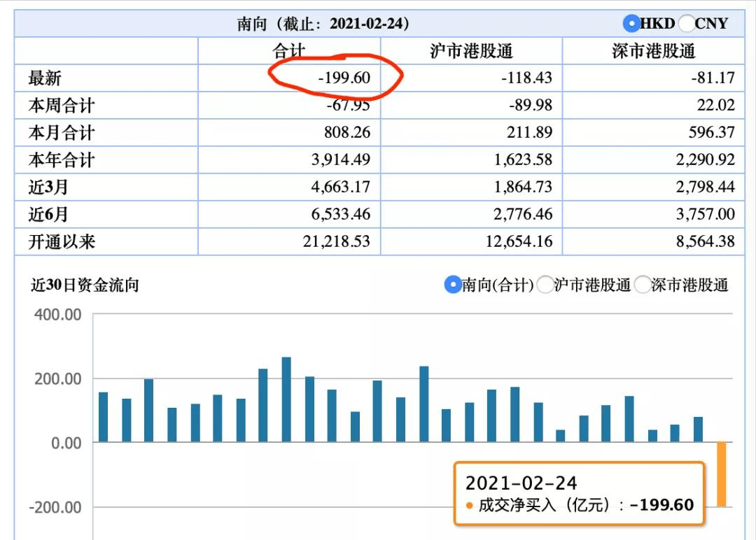Click the 本周合计 row label

61,106
